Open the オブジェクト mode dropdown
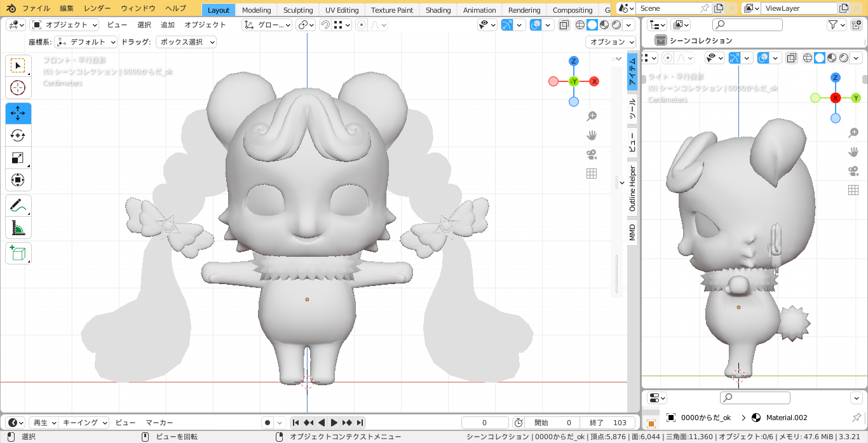Screen dimensions: 868x443 [64, 25]
